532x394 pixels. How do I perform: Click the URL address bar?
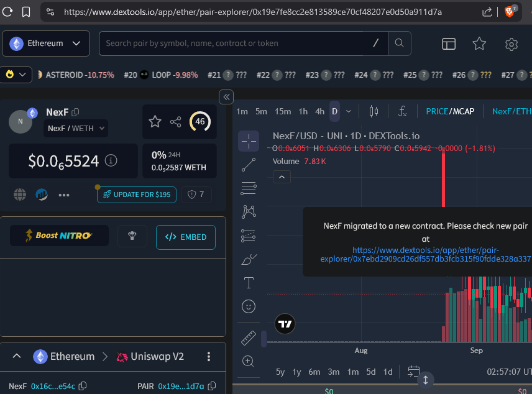tap(253, 12)
